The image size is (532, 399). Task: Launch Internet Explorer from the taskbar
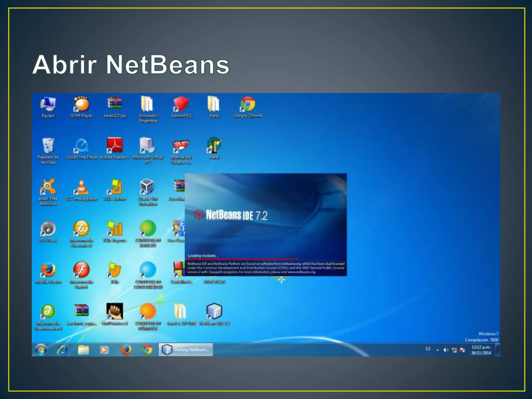pyautogui.click(x=62, y=350)
